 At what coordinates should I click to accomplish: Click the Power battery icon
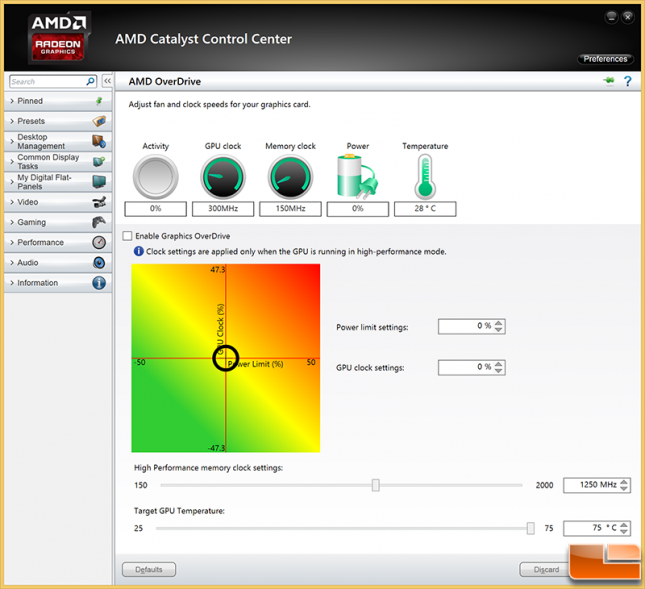click(x=357, y=176)
